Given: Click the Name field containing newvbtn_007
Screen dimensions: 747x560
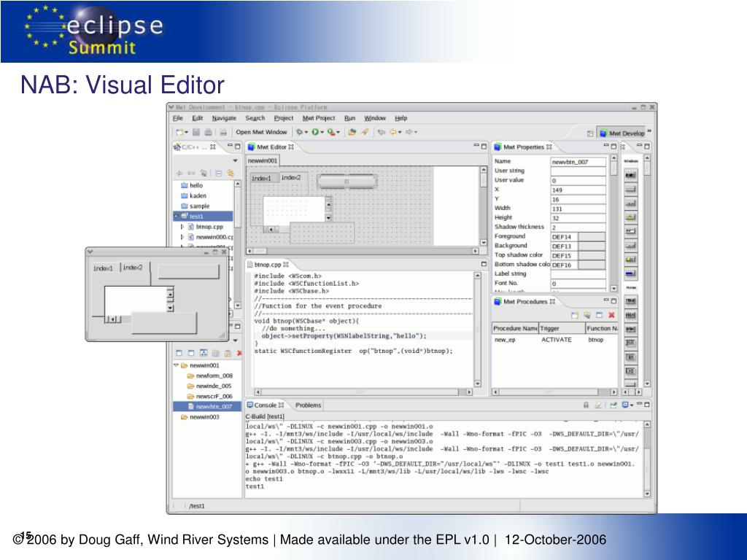Looking at the screenshot, I should [578, 162].
